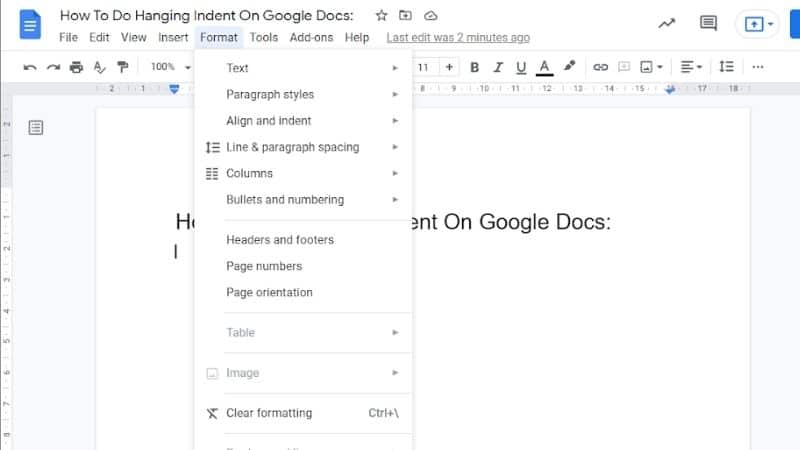Open the Help menu

point(357,37)
